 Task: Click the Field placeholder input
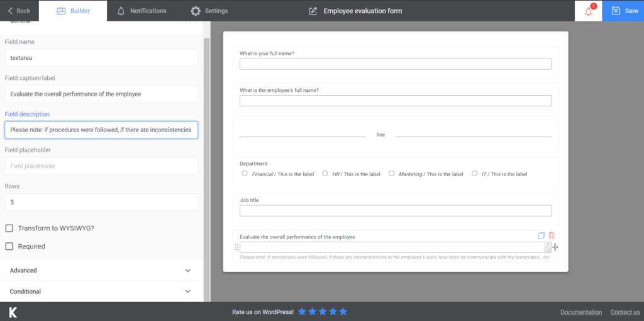[x=101, y=166]
